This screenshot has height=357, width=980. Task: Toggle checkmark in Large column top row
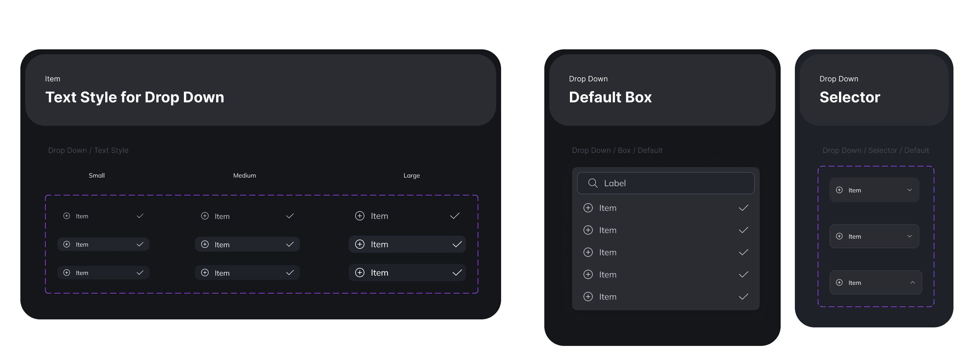[x=455, y=216]
